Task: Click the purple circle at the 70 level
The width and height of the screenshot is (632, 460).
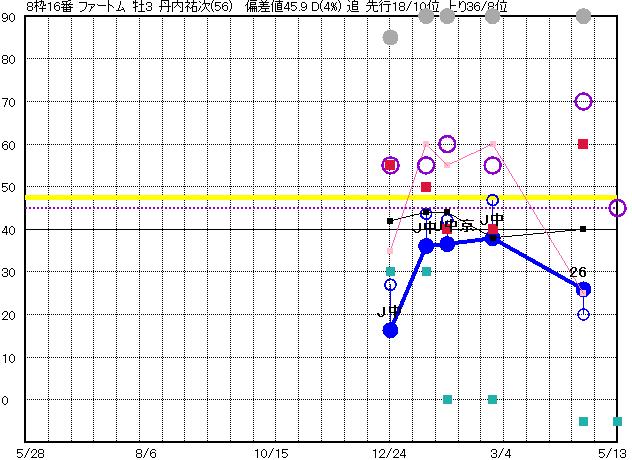Action: 583,101
